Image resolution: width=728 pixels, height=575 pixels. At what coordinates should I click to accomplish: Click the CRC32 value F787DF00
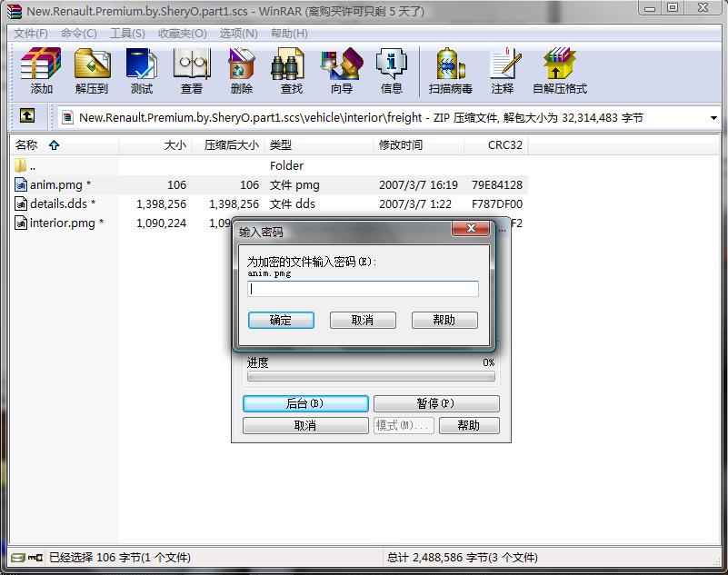[497, 203]
